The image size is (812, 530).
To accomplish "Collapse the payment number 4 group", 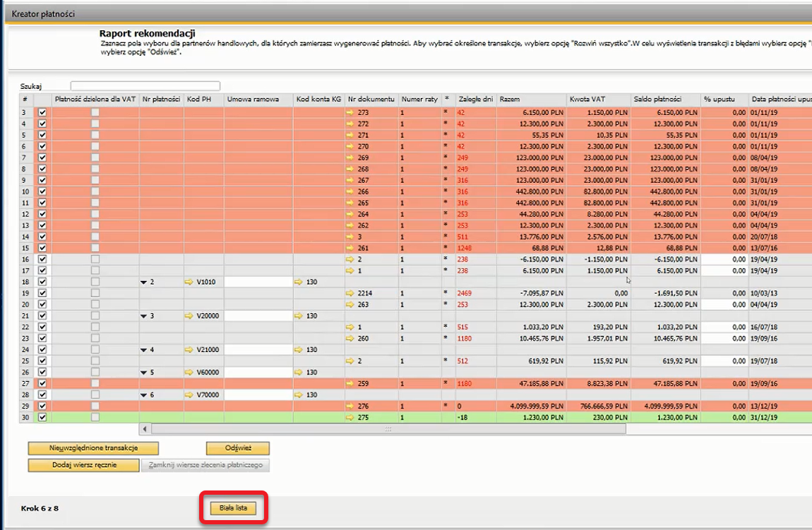I will tap(143, 349).
